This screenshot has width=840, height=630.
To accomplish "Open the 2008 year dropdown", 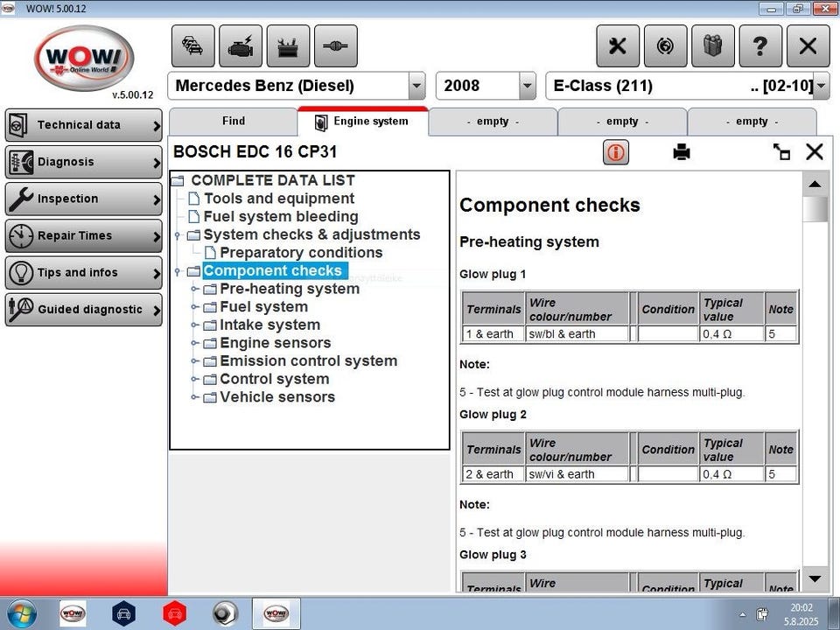I will [x=486, y=86].
